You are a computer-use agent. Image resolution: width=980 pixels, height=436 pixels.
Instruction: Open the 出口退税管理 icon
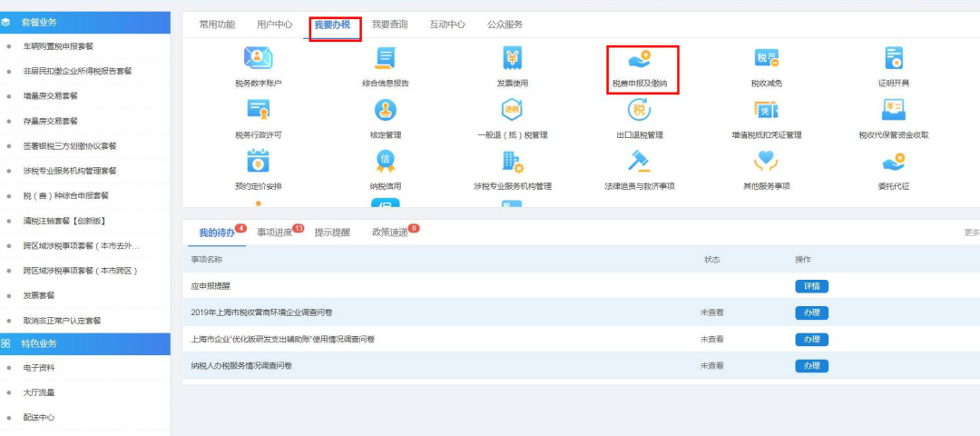click(640, 110)
